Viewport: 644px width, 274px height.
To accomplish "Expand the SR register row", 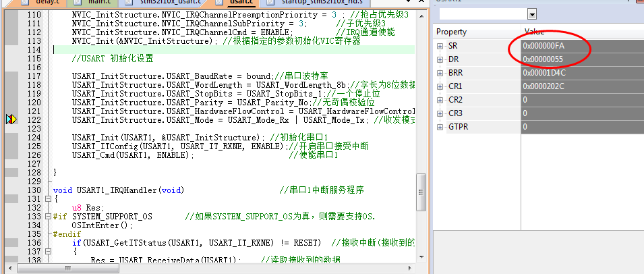I will (x=440, y=46).
